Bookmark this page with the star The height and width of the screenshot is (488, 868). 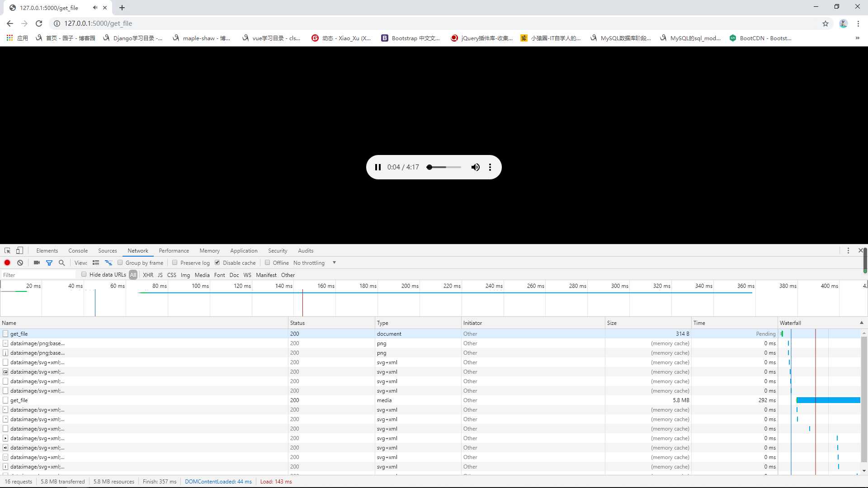[826, 23]
